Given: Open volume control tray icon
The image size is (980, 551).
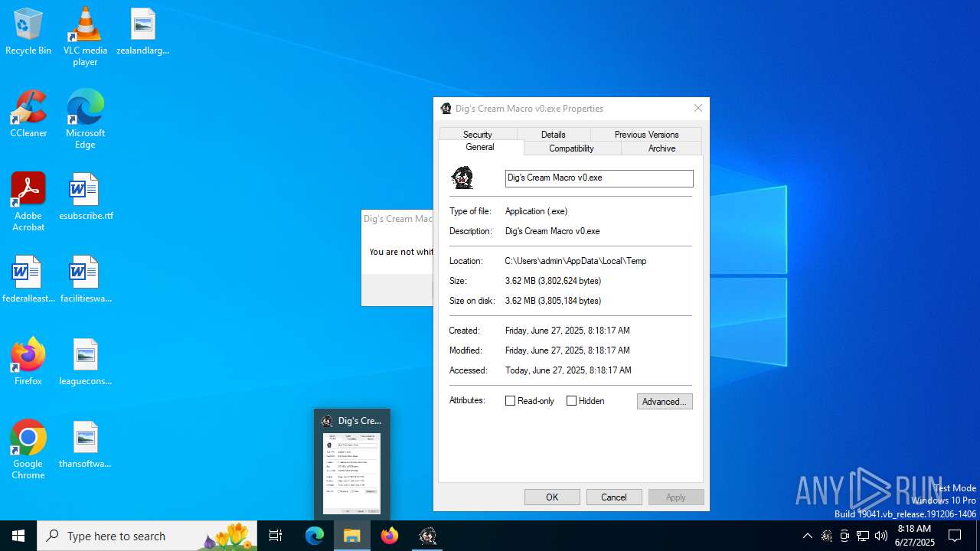Looking at the screenshot, I should [881, 536].
